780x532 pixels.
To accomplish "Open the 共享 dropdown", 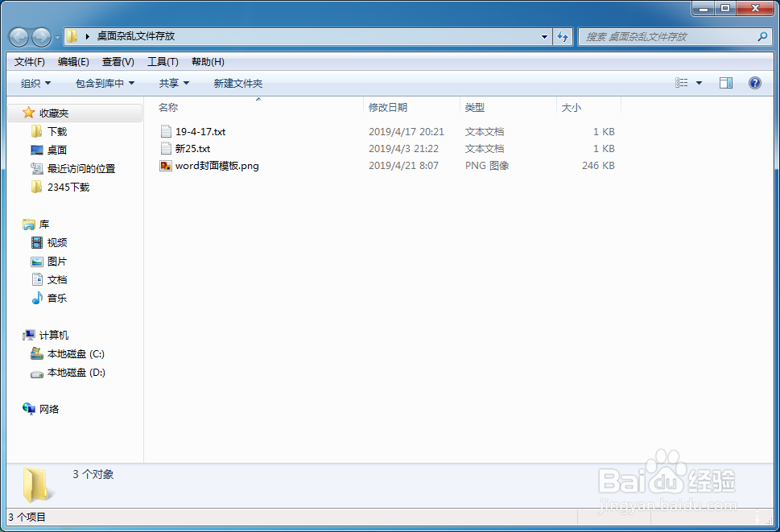I will (174, 84).
